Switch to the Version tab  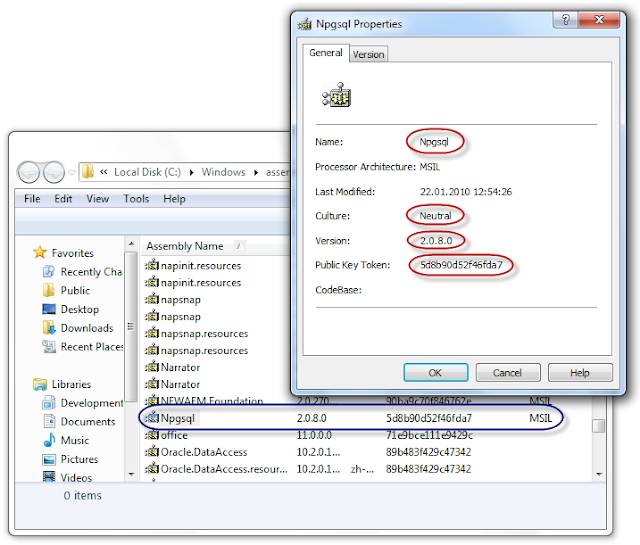point(369,54)
